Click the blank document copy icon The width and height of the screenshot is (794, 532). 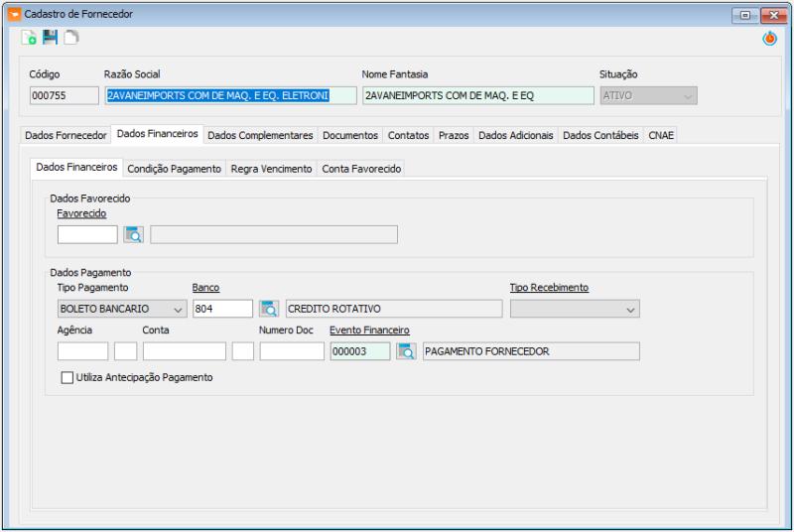pos(71,37)
